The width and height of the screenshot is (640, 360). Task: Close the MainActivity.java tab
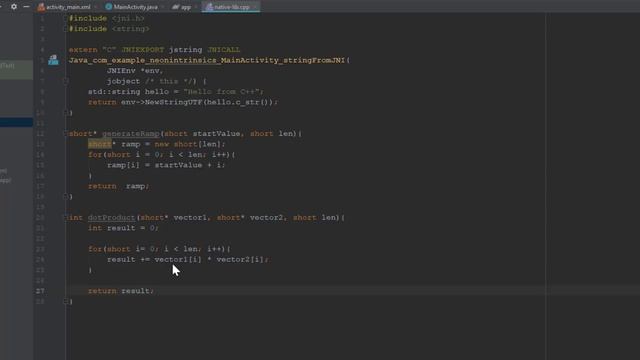pyautogui.click(x=162, y=7)
